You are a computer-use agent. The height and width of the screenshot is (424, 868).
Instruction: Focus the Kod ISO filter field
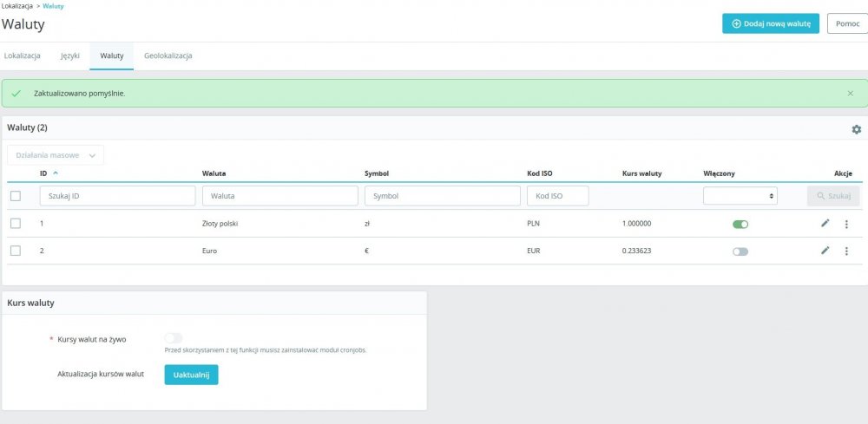(x=558, y=196)
